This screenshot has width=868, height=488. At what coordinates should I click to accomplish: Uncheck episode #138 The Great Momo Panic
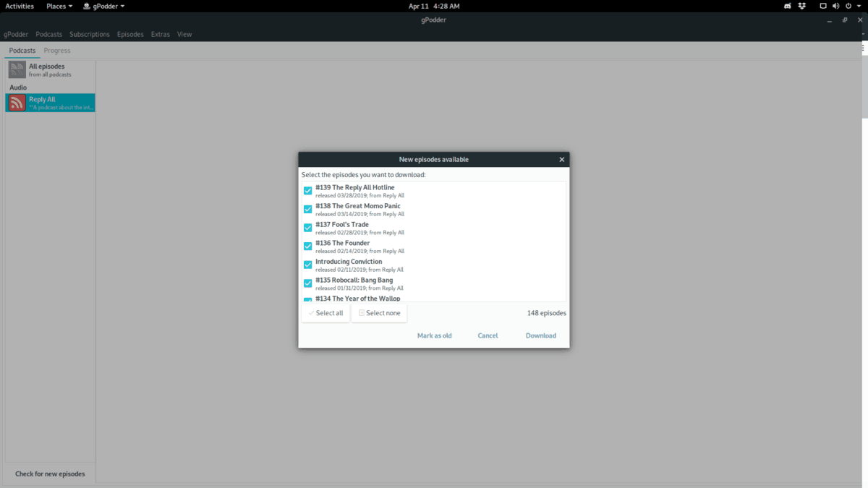click(x=308, y=209)
